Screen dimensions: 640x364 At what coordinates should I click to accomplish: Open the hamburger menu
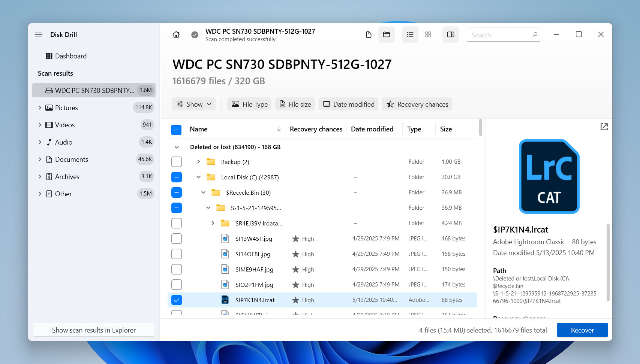pos(39,34)
